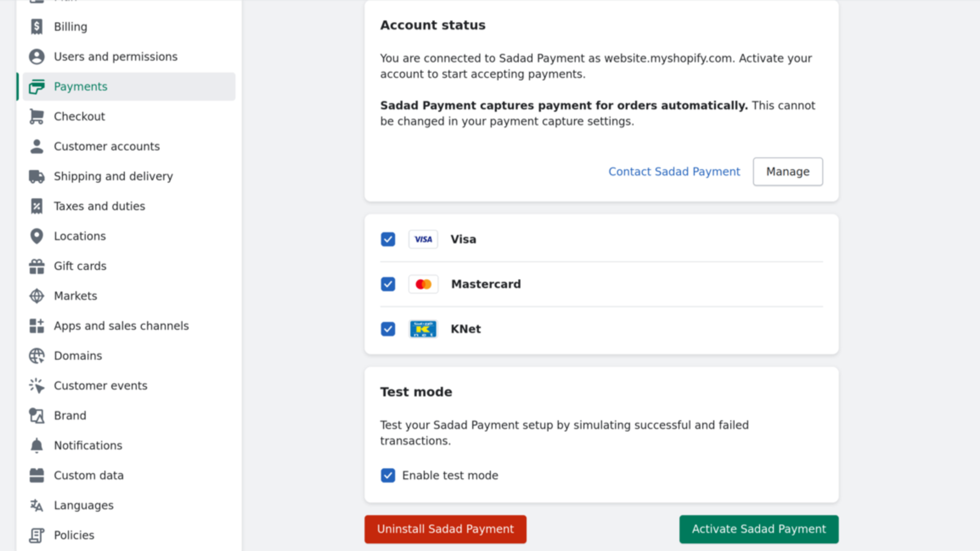
Task: Click the Manage button
Action: pyautogui.click(x=788, y=171)
